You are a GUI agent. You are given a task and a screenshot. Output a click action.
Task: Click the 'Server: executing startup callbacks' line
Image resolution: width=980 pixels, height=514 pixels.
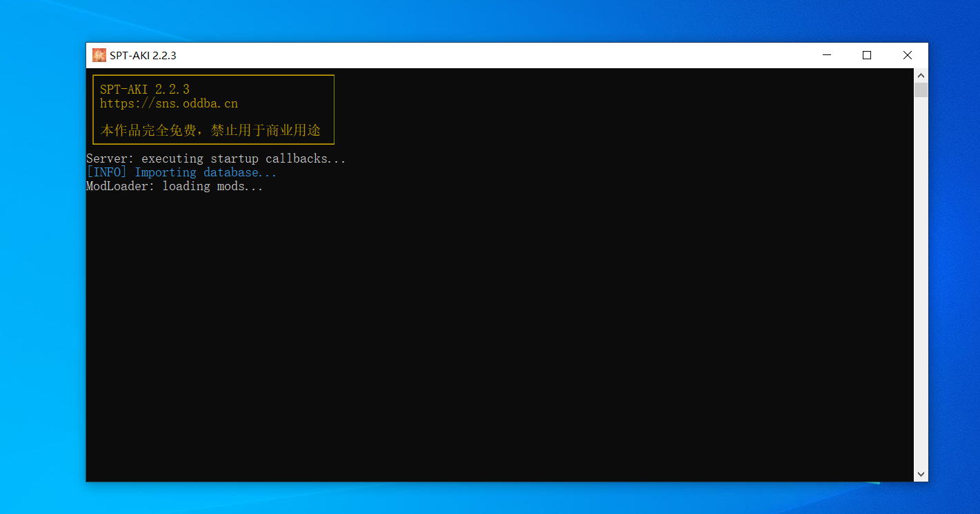click(x=215, y=158)
